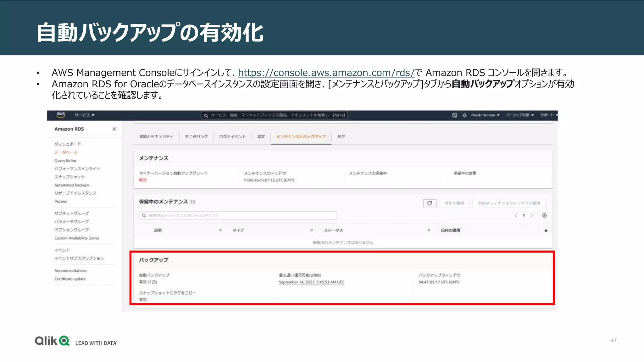The width and height of the screenshot is (644, 362).
Task: Sort by 日付の適用 column arrow
Action: pyautogui.click(x=546, y=230)
